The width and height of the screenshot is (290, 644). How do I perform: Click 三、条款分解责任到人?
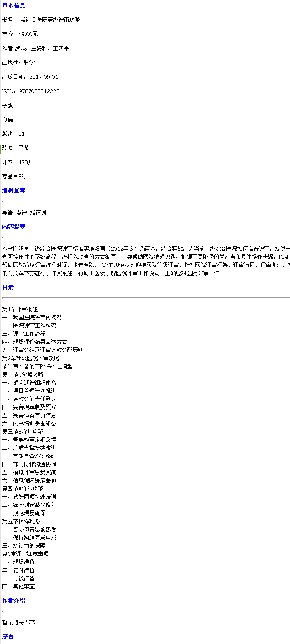[x=29, y=399]
